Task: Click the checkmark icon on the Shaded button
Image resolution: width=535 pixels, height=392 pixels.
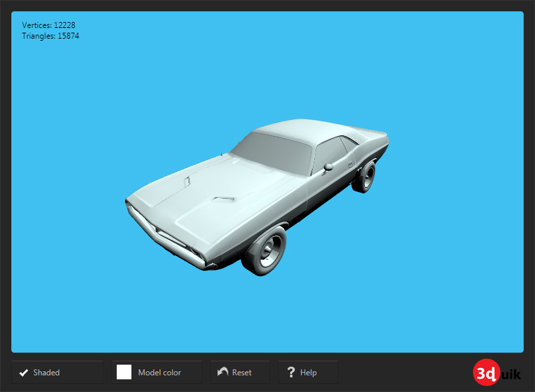Action: pos(23,372)
